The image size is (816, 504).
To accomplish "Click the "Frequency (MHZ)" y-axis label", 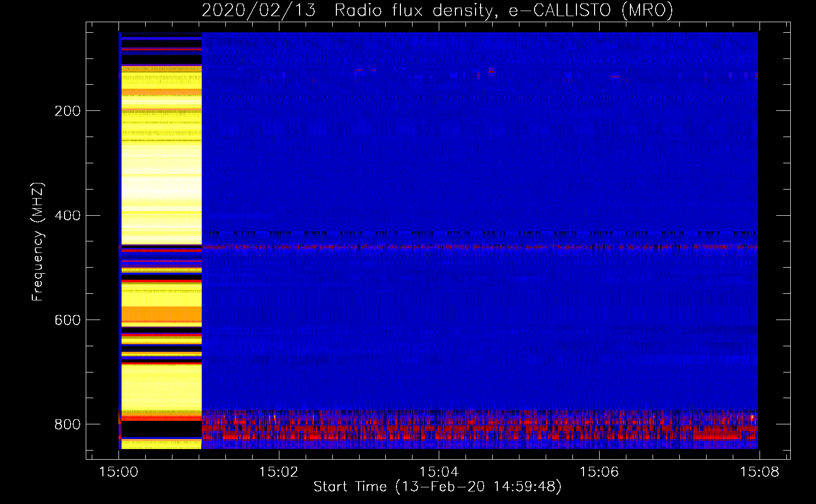I will tap(37, 242).
